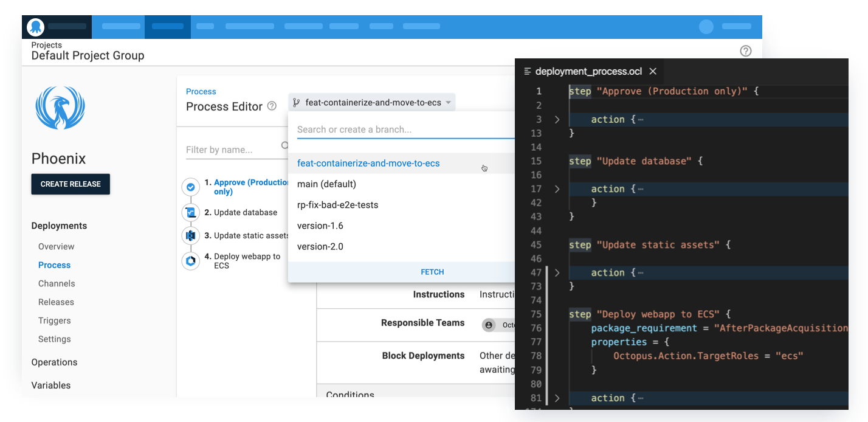Image resolution: width=868 pixels, height=422 pixels.
Task: Open Overview in Deployments sidebar
Action: click(57, 246)
